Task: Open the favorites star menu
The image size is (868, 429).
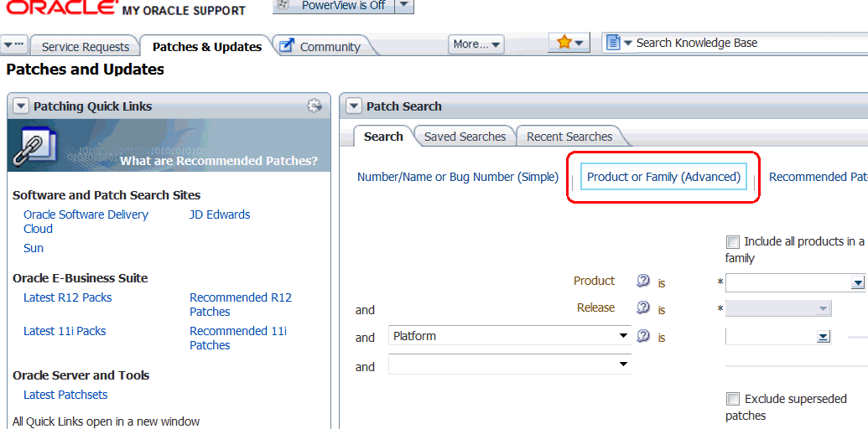Action: 569,42
